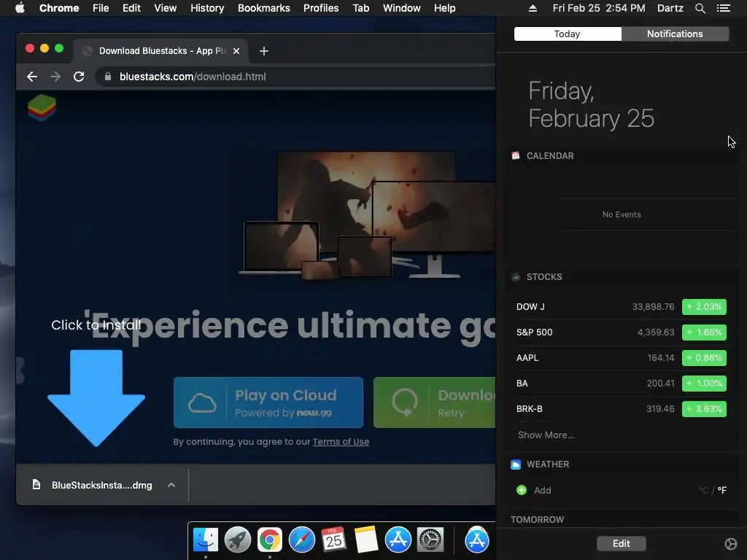The height and width of the screenshot is (560, 747).
Task: Click the Calendar widget icon
Action: point(516,156)
